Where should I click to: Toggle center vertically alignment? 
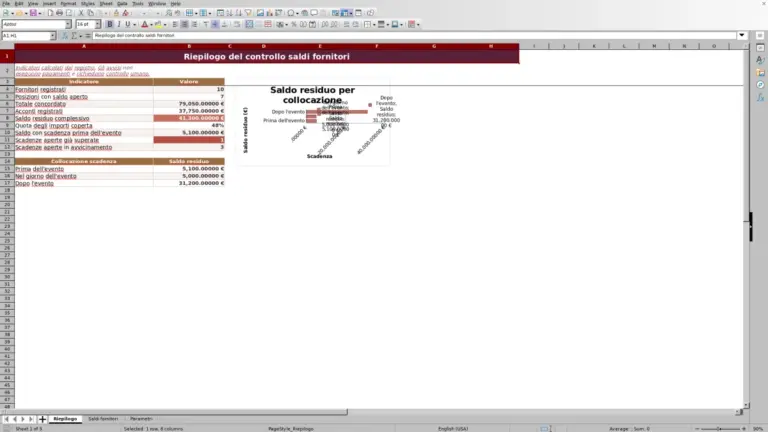(215, 24)
